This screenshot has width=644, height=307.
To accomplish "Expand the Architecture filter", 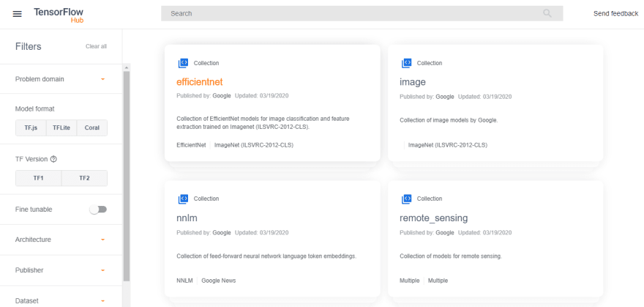I will coord(61,240).
